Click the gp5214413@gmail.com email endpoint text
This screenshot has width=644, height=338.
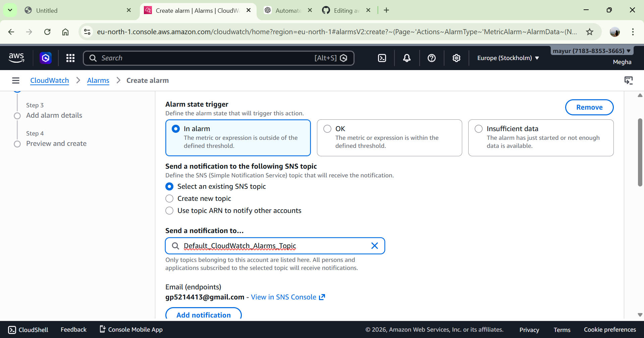[205, 297]
